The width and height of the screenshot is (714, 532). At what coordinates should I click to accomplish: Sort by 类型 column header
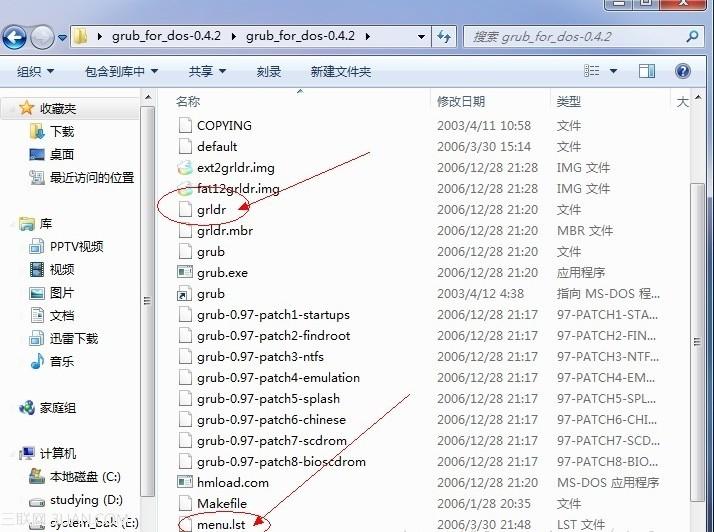tap(568, 101)
